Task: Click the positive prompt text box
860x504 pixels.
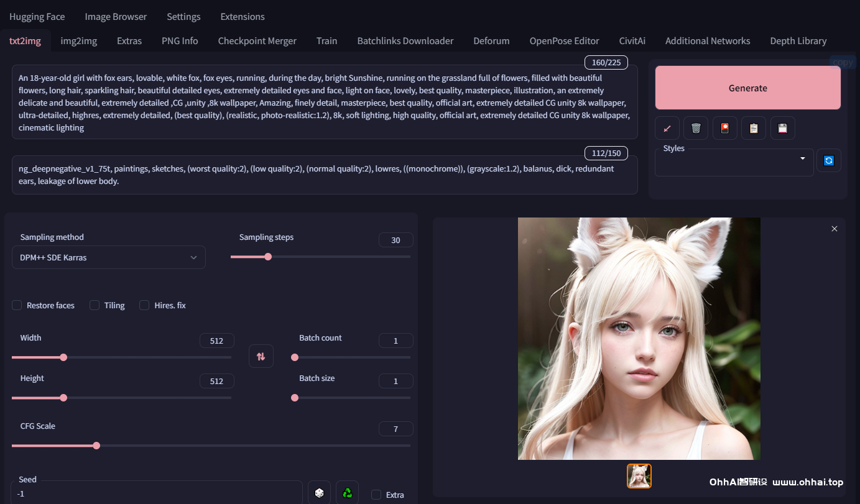Action: point(325,103)
